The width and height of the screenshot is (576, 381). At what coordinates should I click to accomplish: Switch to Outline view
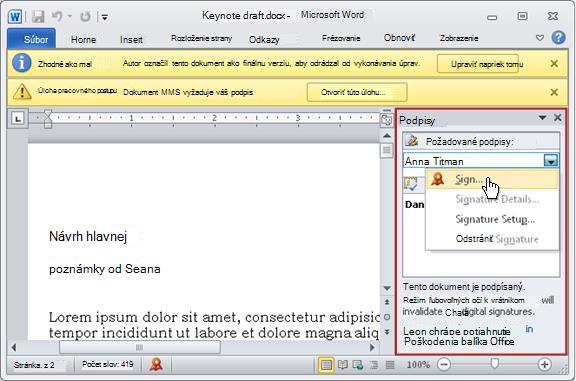tap(374, 365)
